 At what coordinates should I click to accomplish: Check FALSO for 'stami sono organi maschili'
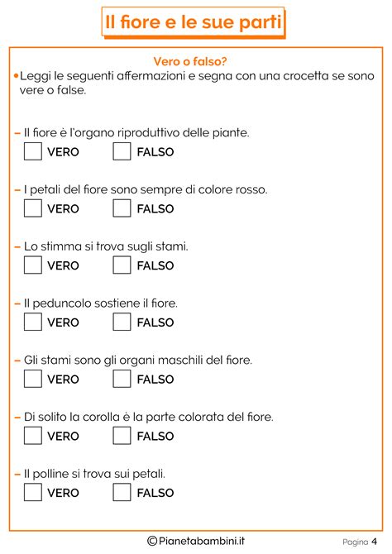[122, 379]
